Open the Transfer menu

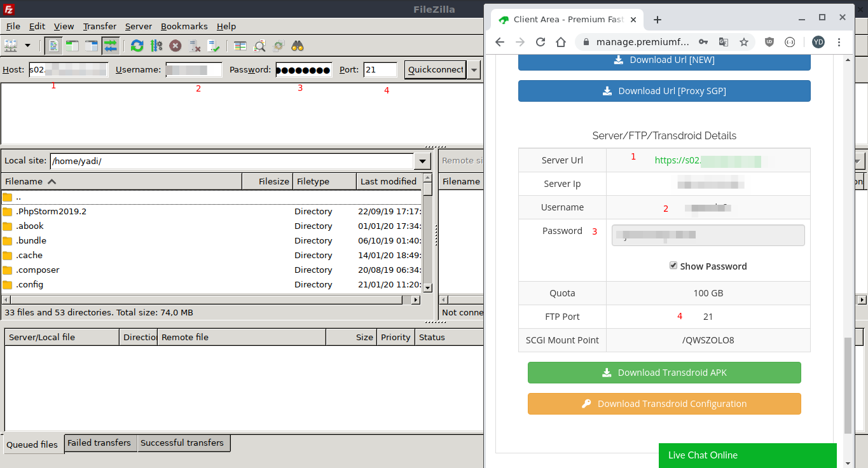point(100,26)
